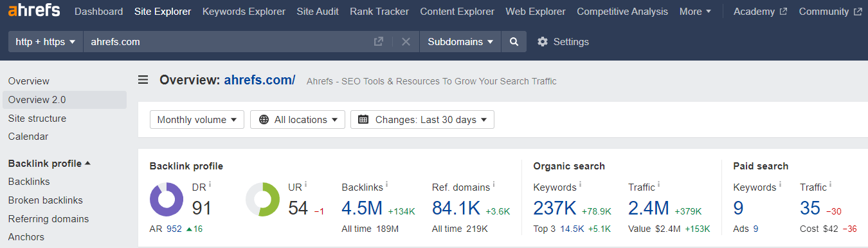Open the All locations dropdown

pyautogui.click(x=298, y=120)
